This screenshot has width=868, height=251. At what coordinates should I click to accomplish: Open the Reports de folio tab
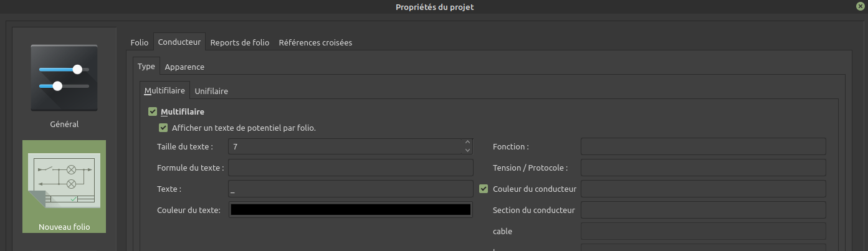[x=240, y=43]
